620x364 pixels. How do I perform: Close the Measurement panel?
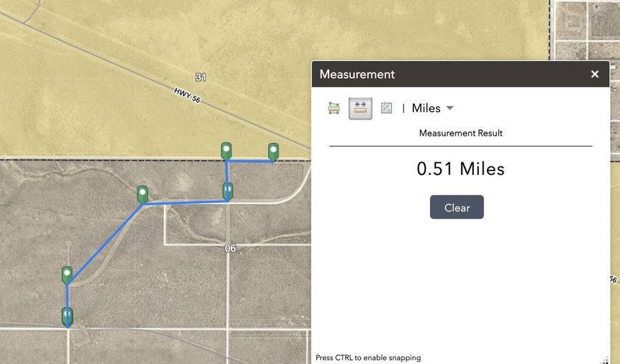click(x=595, y=74)
